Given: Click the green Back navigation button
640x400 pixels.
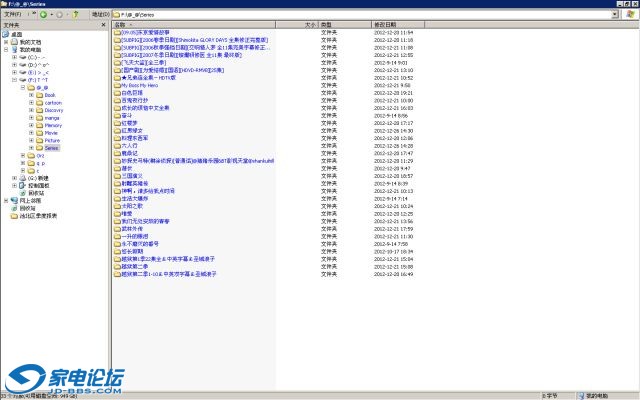Looking at the screenshot, I should coord(44,15).
